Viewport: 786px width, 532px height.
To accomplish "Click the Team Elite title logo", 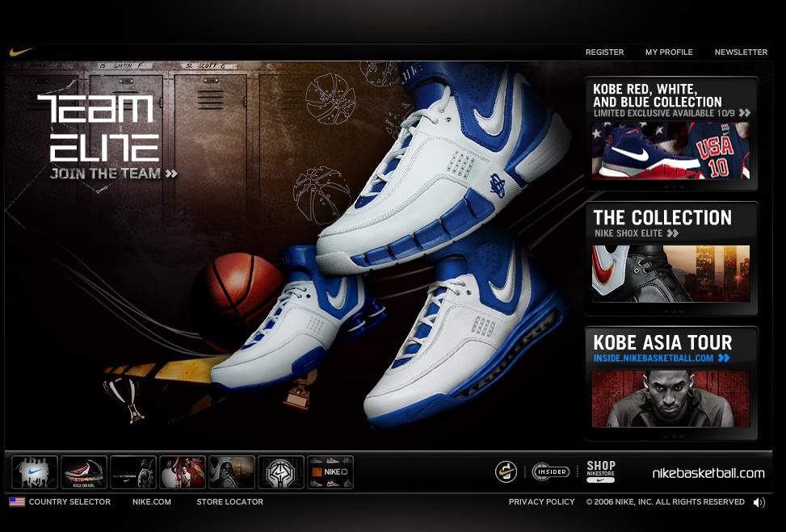I will click(99, 128).
